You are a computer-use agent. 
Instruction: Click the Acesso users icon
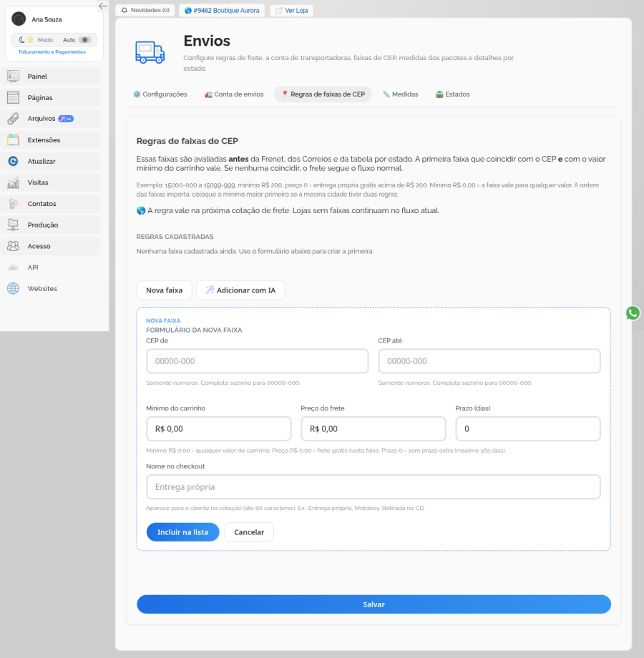point(13,246)
